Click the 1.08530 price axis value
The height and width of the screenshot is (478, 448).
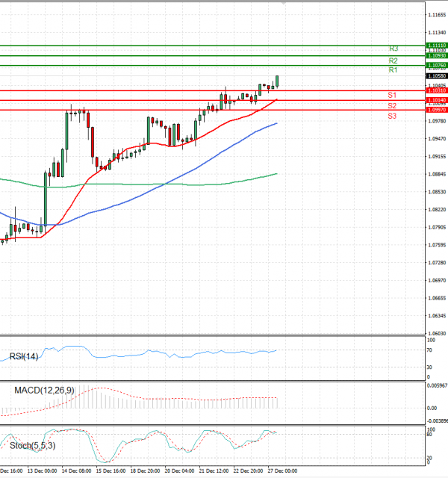point(437,192)
